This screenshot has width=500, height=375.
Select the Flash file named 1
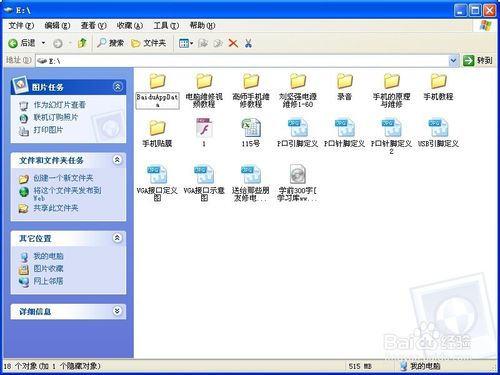coord(204,133)
